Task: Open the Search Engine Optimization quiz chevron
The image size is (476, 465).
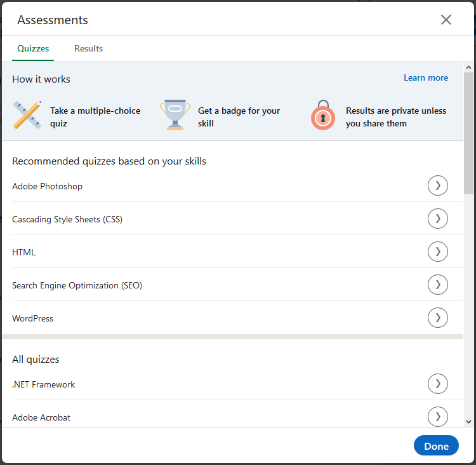Action: (438, 285)
